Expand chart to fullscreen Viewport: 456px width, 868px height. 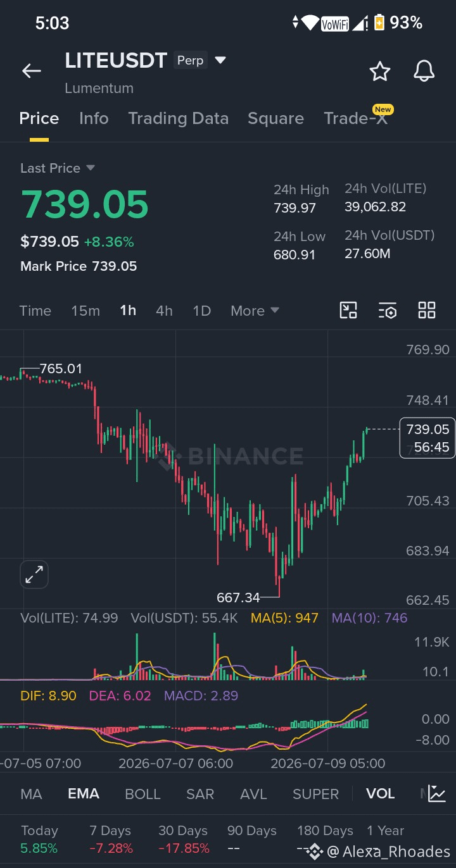34,574
